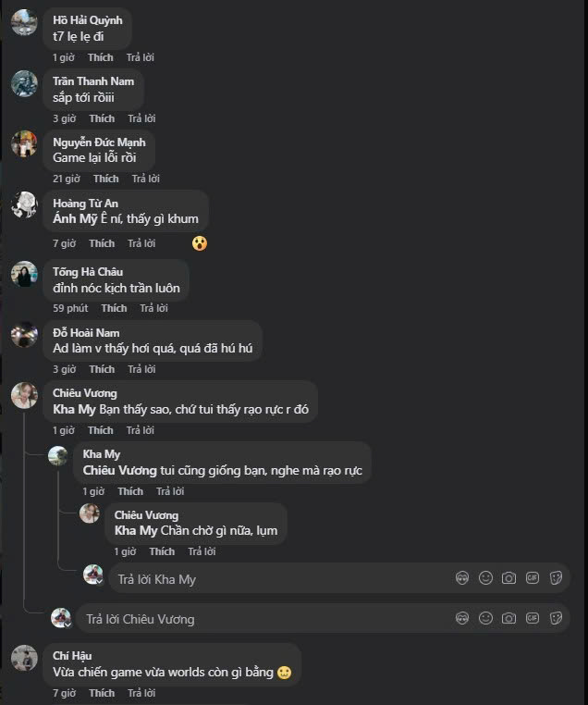Open the 7 giờ timestamp on Chí Hậu's comment
Screen dimensions: 588x705
click(x=64, y=693)
